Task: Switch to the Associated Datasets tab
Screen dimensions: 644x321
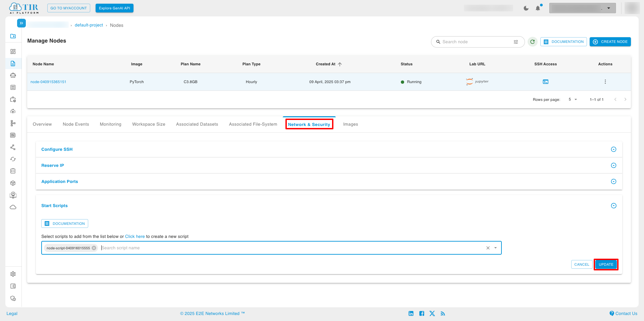Action: tap(197, 124)
